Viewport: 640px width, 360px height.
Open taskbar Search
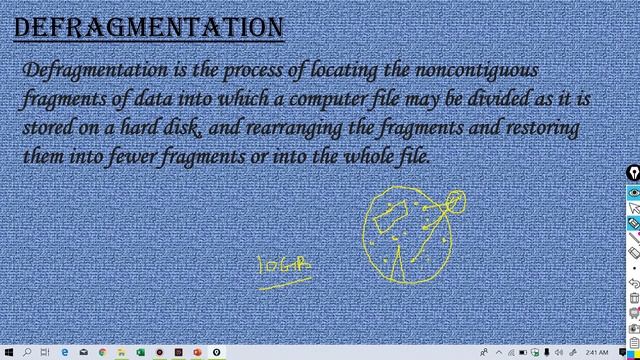tap(27, 352)
